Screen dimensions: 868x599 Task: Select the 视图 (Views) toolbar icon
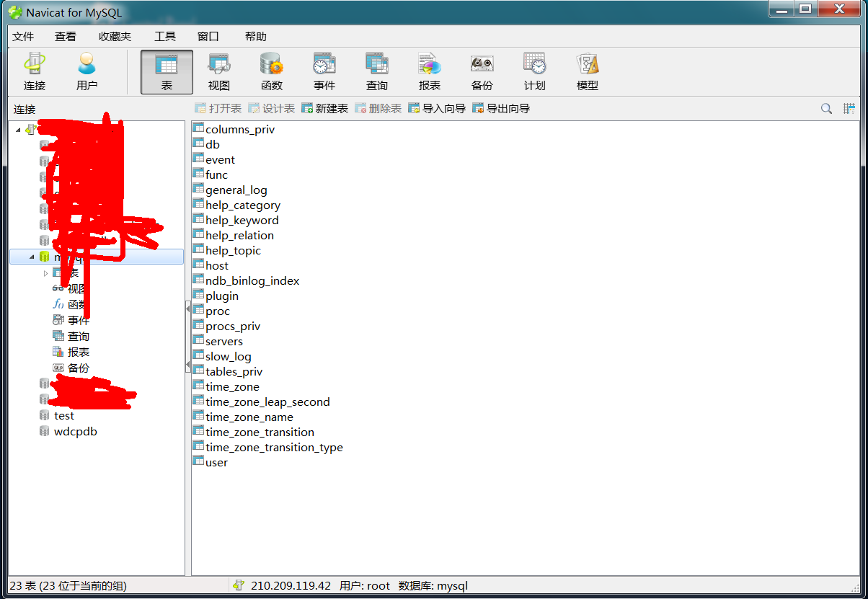click(218, 70)
